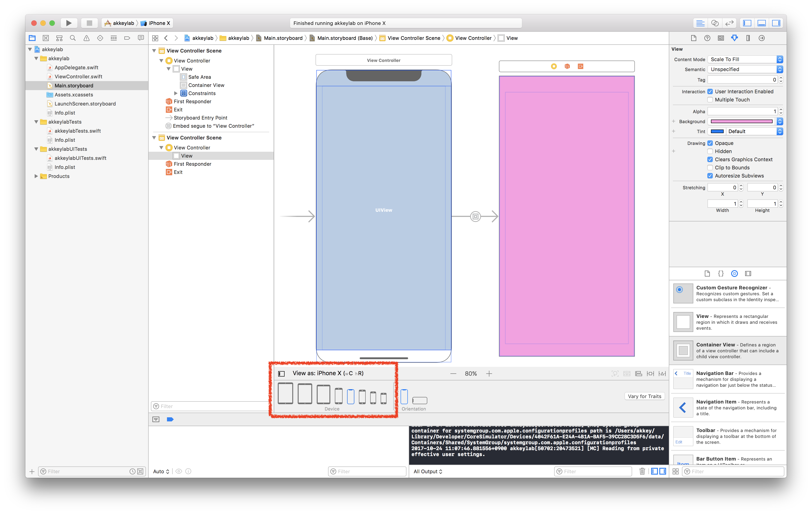Show the Code Snippet library
The image size is (812, 514).
pyautogui.click(x=721, y=273)
